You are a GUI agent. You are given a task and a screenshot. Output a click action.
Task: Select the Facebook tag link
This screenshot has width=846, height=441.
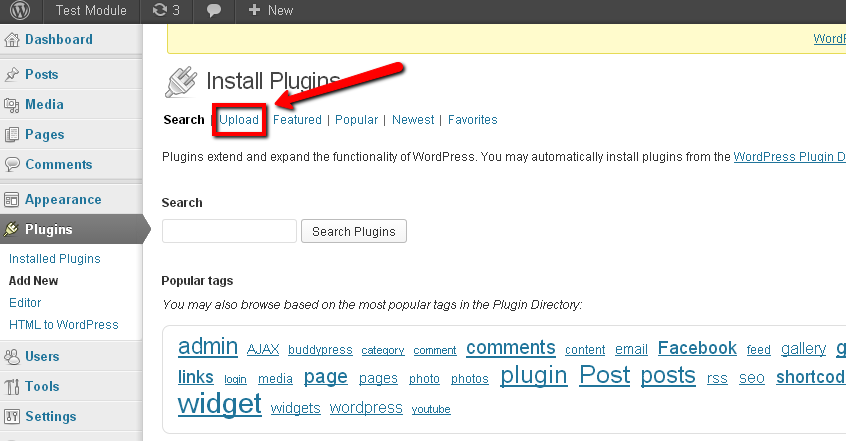pos(697,348)
